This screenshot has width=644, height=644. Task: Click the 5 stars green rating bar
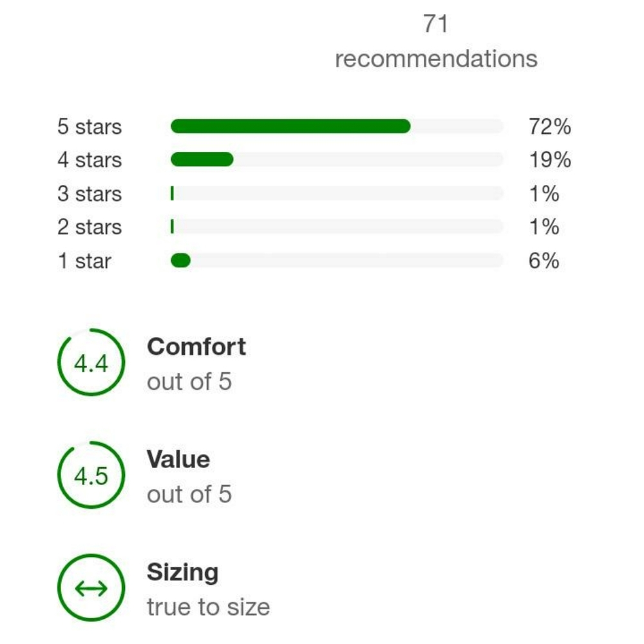(290, 126)
